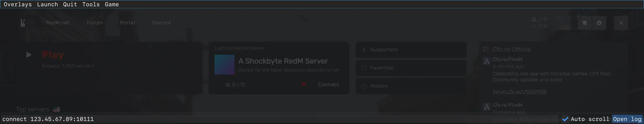Open the Overlays menu
Image resolution: width=644 pixels, height=124 pixels.
point(18,4)
